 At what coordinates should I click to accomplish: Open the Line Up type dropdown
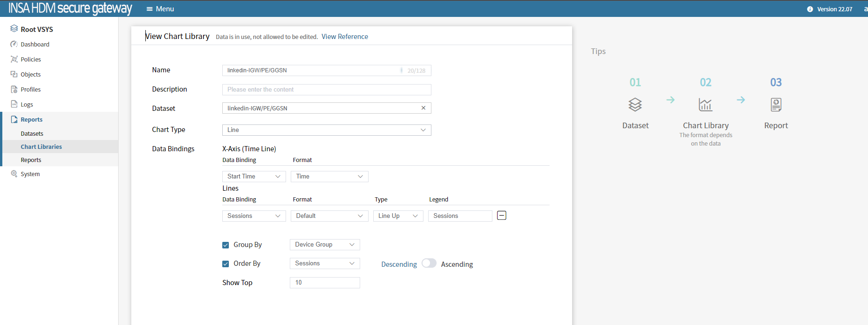click(398, 216)
